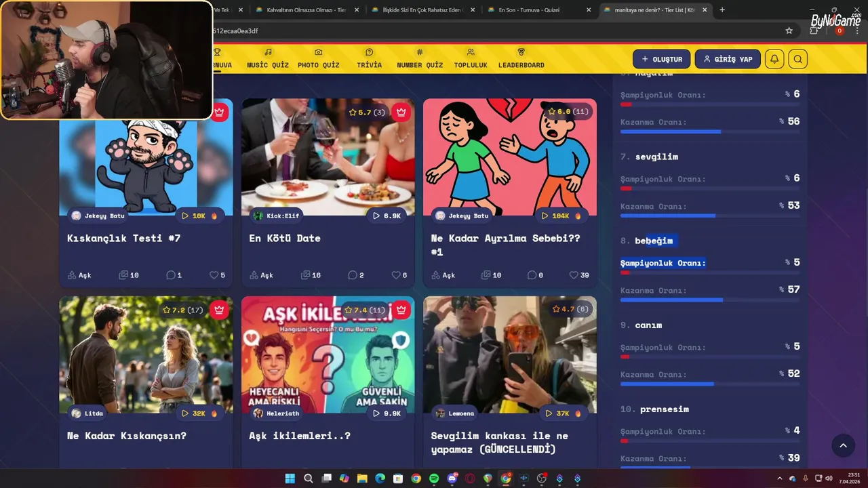Viewport: 868px width, 488px height.
Task: Switch to 'Kahvaltının Olmazsa Olmazı' tab
Action: click(x=307, y=9)
